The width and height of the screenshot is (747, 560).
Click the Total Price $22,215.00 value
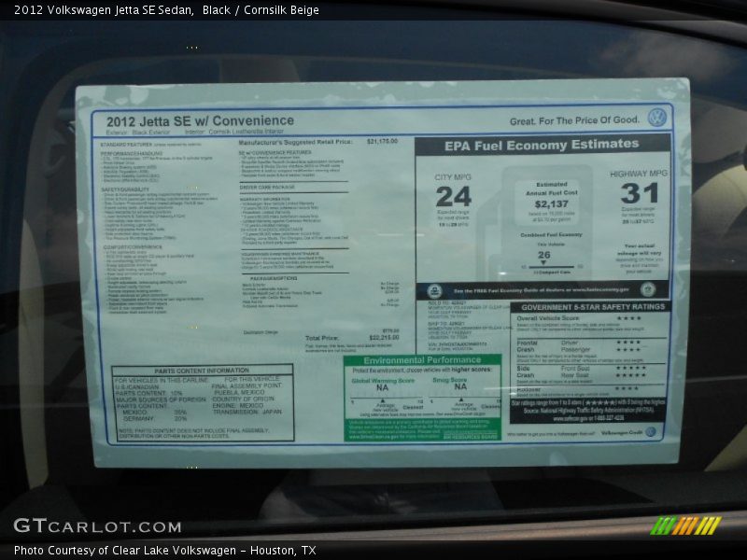tap(384, 336)
